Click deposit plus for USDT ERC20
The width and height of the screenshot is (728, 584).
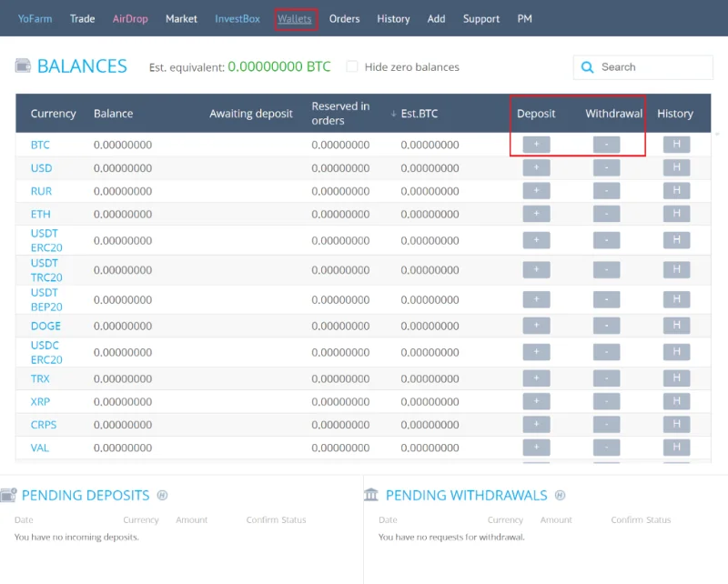pos(536,240)
